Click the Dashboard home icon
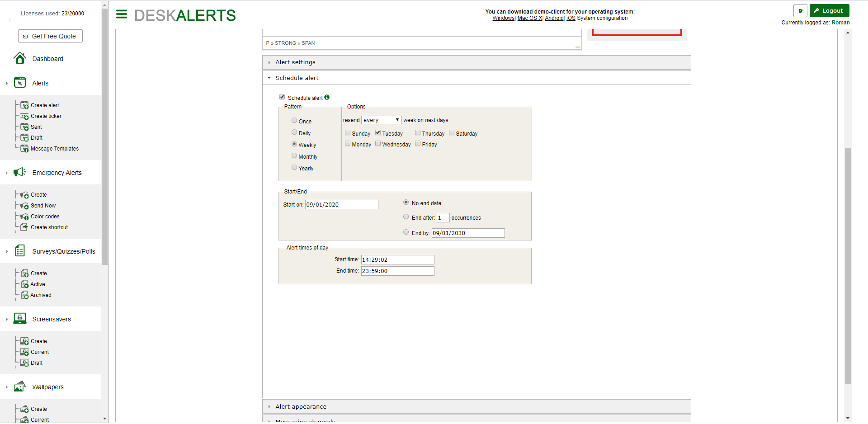The width and height of the screenshot is (868, 424). pos(19,58)
